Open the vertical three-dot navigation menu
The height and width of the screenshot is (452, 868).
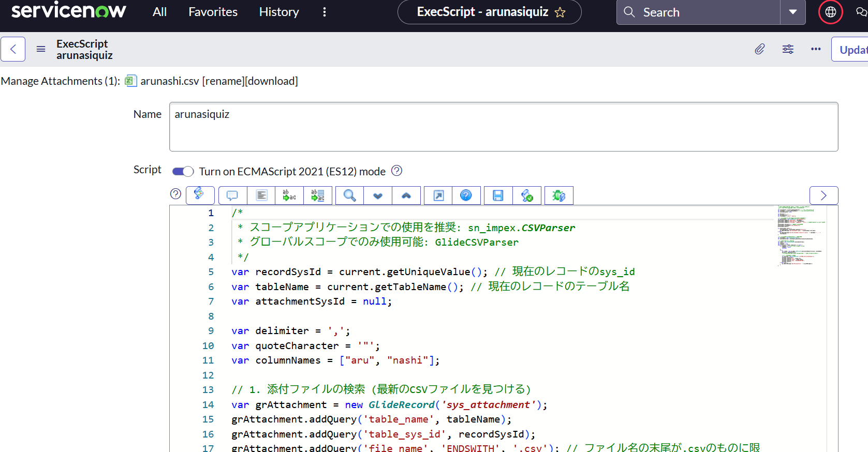(325, 12)
